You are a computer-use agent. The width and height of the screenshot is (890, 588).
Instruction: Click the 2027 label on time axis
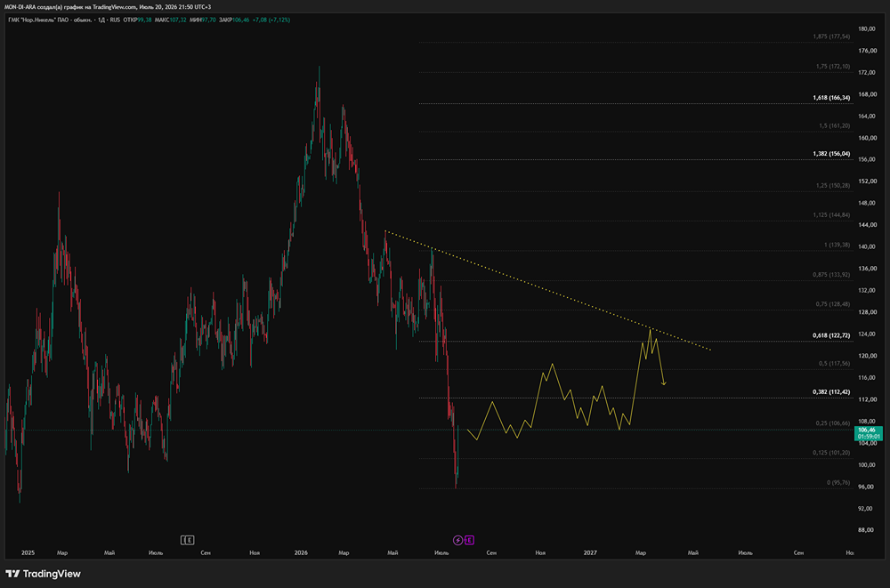[x=590, y=552]
